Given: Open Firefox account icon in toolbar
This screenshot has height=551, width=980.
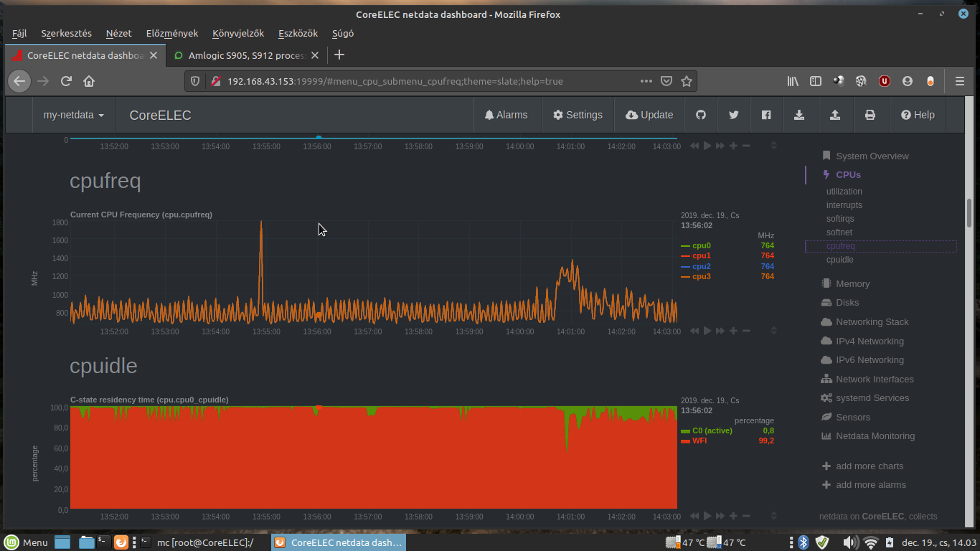Looking at the screenshot, I should (908, 81).
